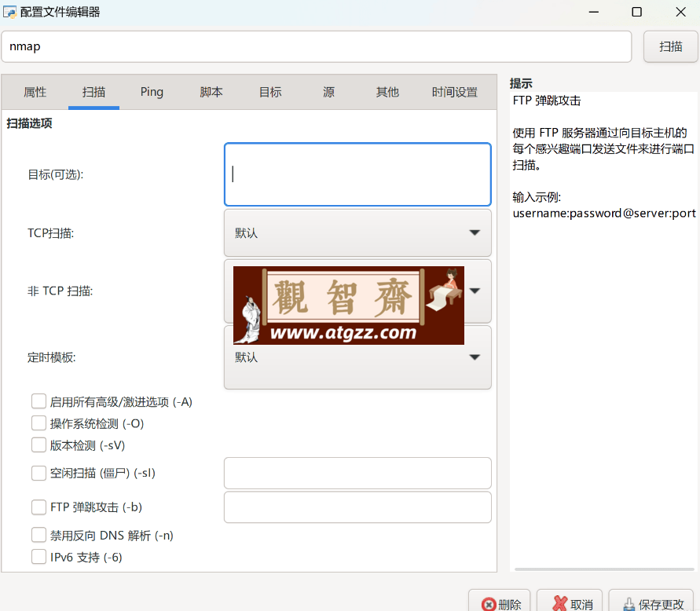Tick FTP 弹跳攻击 (-b) checkbox
Image resolution: width=700 pixels, height=611 pixels.
point(38,507)
